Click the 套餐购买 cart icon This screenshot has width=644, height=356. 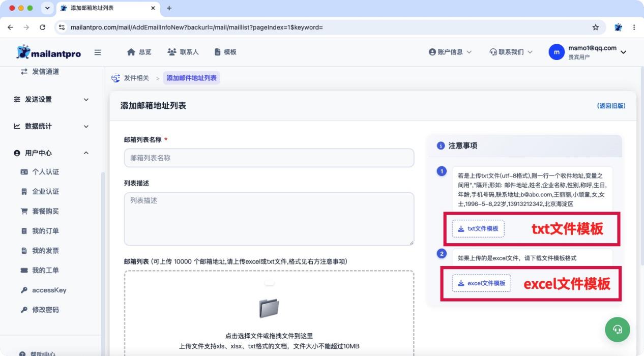24,211
